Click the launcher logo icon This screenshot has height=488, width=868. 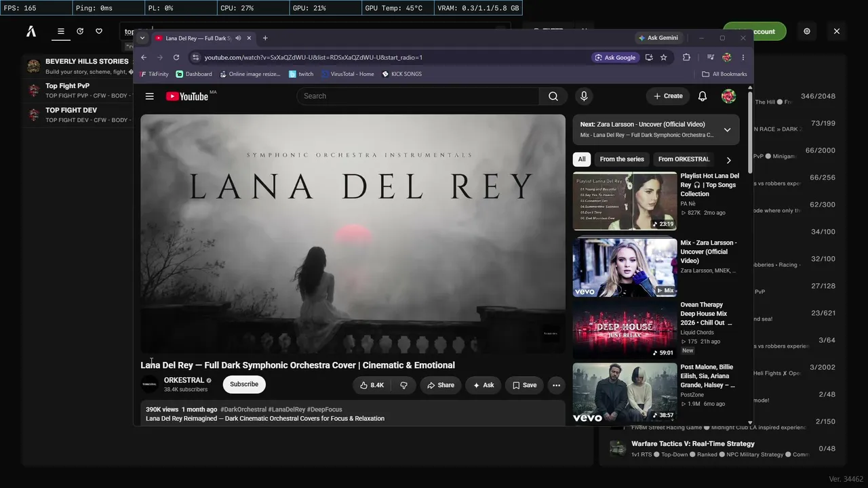[x=31, y=31]
